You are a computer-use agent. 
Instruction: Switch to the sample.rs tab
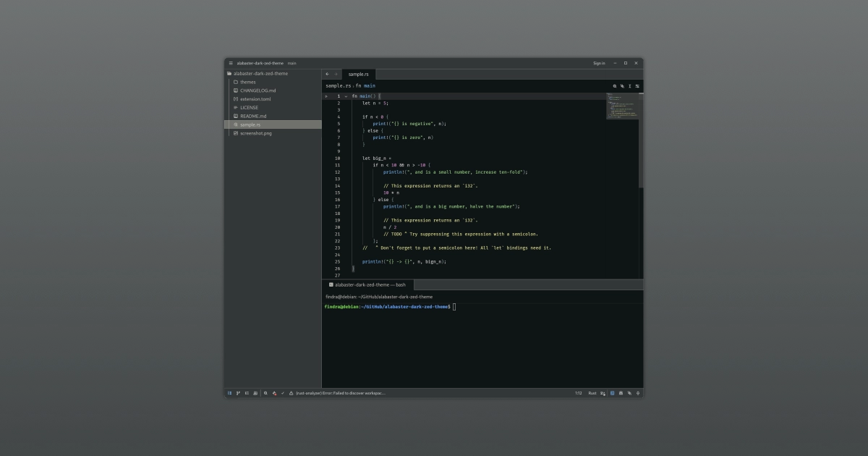[358, 74]
